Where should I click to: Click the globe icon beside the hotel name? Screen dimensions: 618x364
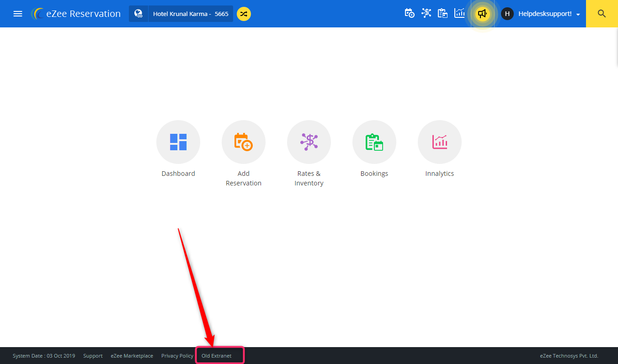click(139, 14)
